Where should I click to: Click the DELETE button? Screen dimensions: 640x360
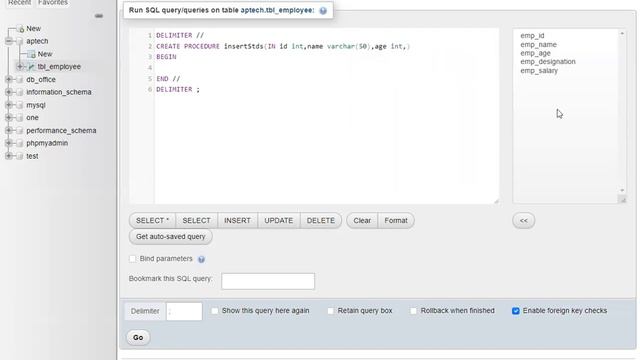[320, 220]
